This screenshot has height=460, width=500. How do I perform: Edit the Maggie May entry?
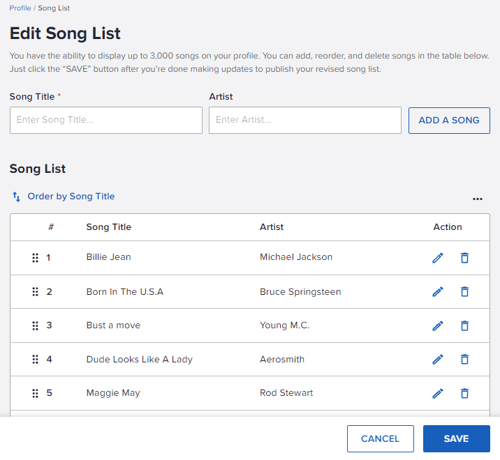[438, 393]
